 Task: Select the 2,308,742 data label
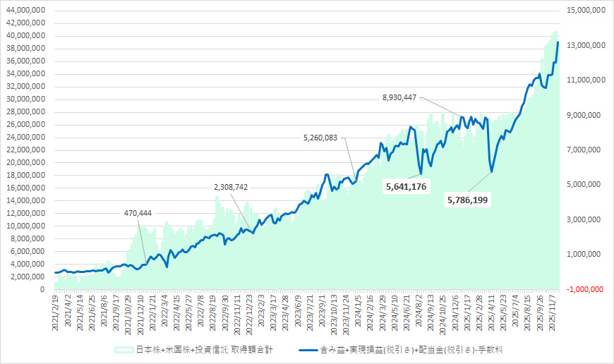tap(236, 187)
